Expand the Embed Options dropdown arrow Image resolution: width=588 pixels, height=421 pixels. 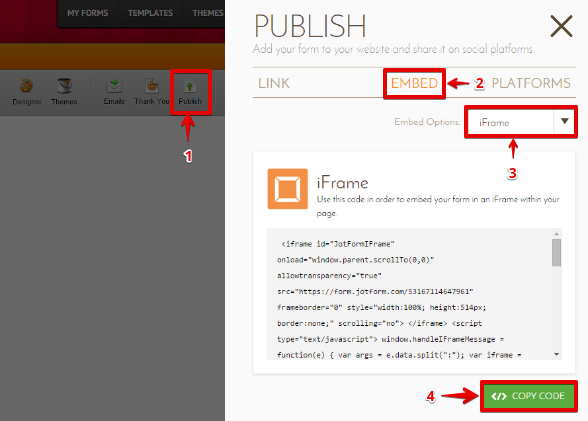pos(564,121)
